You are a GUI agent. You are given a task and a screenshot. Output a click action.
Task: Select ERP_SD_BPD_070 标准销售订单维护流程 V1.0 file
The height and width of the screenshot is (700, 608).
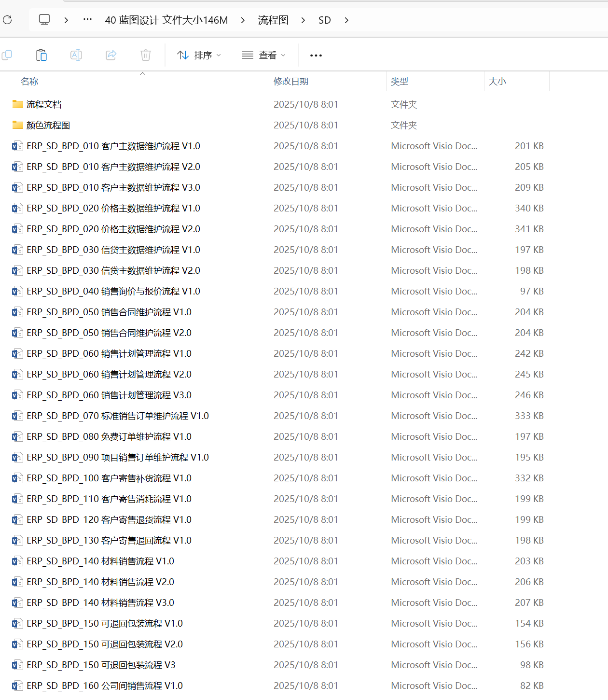[118, 416]
